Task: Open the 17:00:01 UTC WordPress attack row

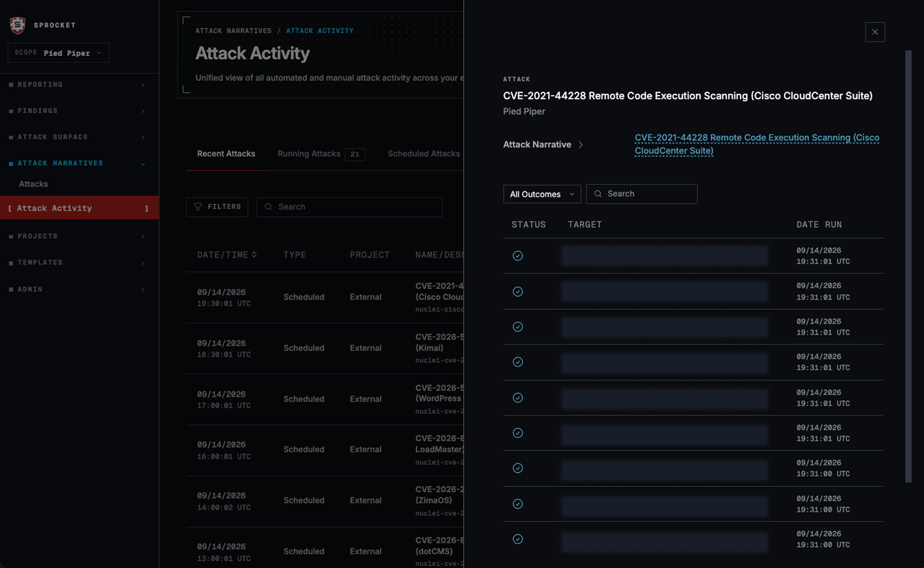Action: pyautogui.click(x=325, y=399)
